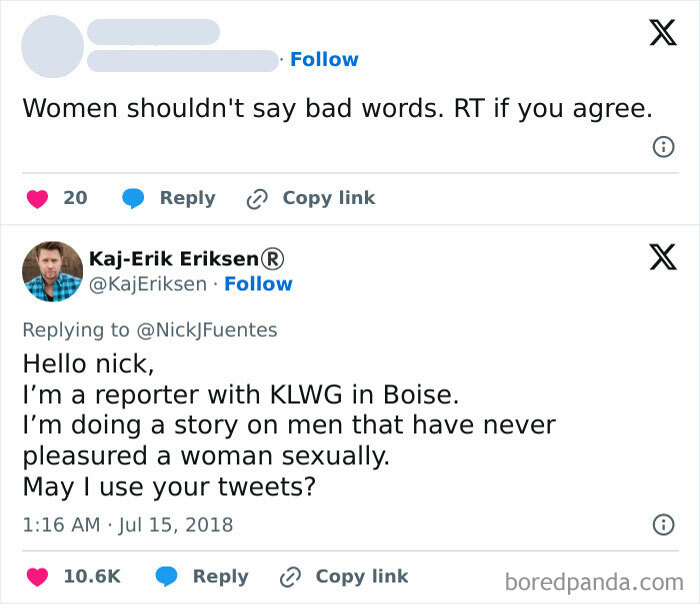Click the Kaj-Erik Eriksen display name
This screenshot has height=604, width=700.
[179, 258]
